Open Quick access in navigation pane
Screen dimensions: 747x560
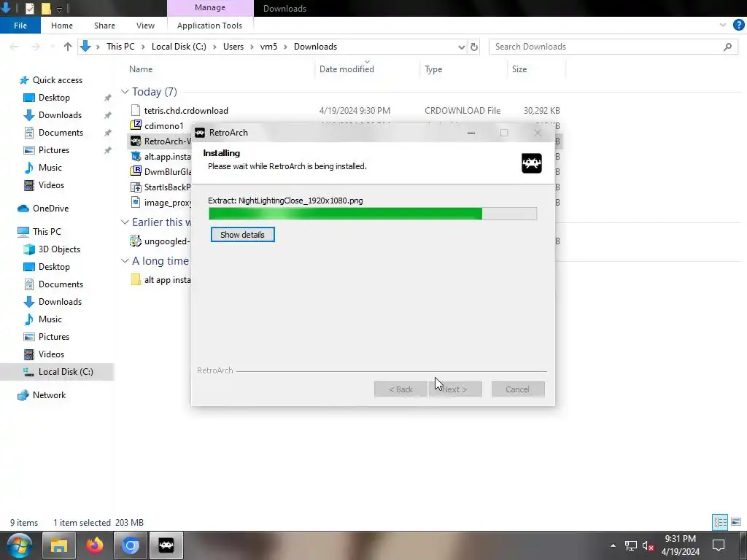pyautogui.click(x=57, y=80)
